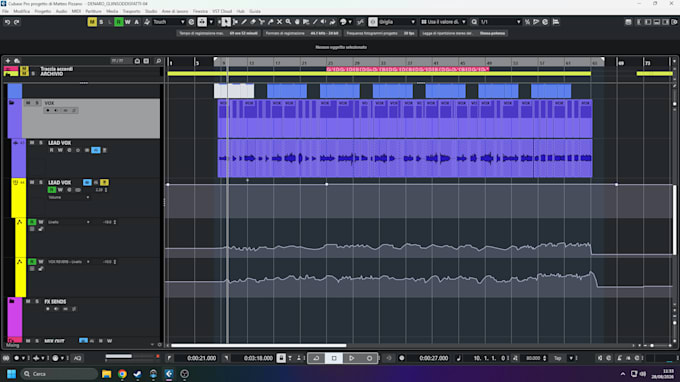The image size is (680, 382).
Task: Open auto-scroll settings dropdown arrow
Action: 211,22
